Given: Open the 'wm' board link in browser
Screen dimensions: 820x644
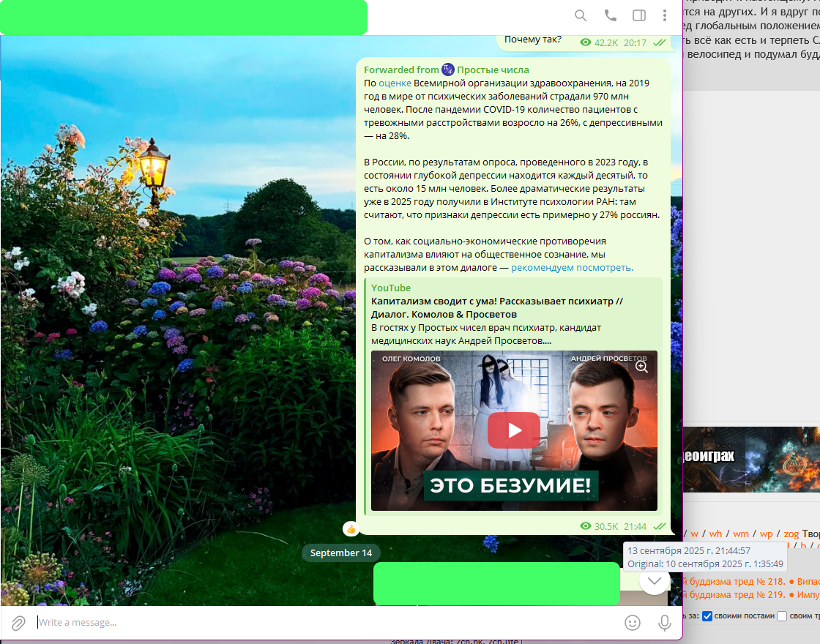Looking at the screenshot, I should coord(741,533).
